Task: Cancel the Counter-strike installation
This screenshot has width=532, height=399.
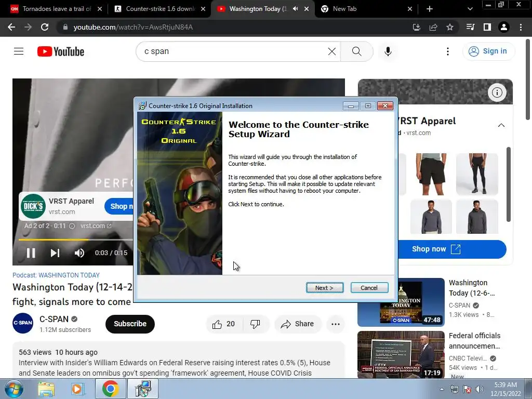Action: coord(369,288)
